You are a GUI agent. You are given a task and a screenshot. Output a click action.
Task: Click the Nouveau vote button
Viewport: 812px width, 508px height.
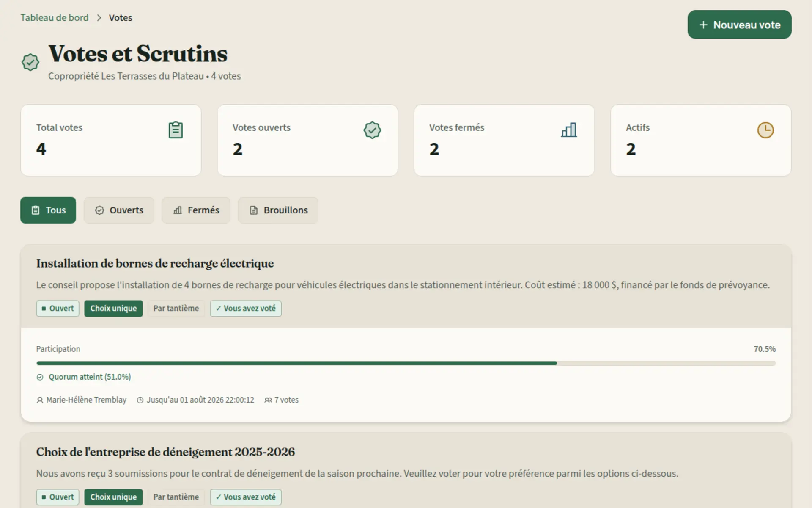739,25
